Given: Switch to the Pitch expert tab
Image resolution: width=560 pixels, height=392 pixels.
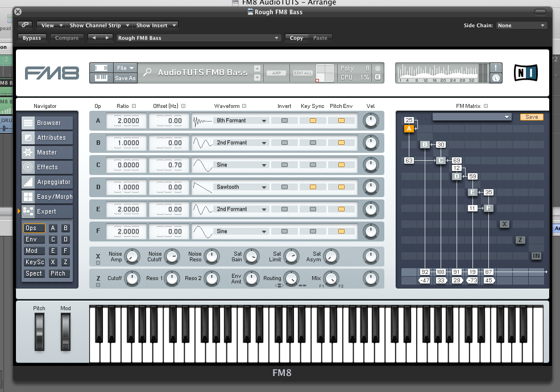Looking at the screenshot, I should click(x=59, y=273).
